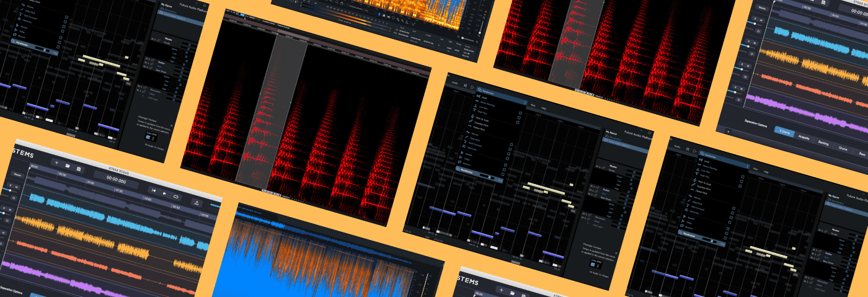Viewport: 868px width, 297px height.
Task: Choose Vibrato in the center window effects list
Action: click(x=475, y=135)
